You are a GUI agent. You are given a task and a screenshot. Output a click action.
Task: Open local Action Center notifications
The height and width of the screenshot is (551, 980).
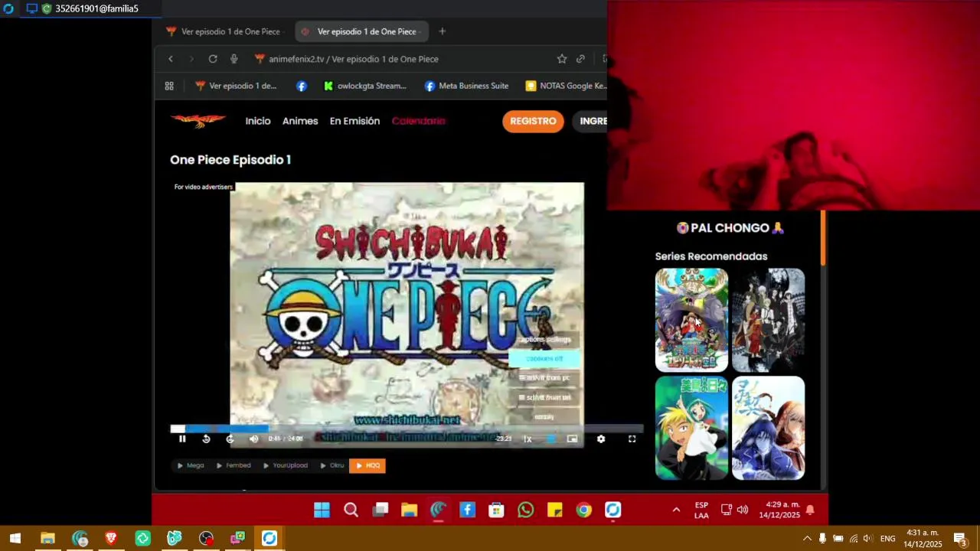point(960,539)
